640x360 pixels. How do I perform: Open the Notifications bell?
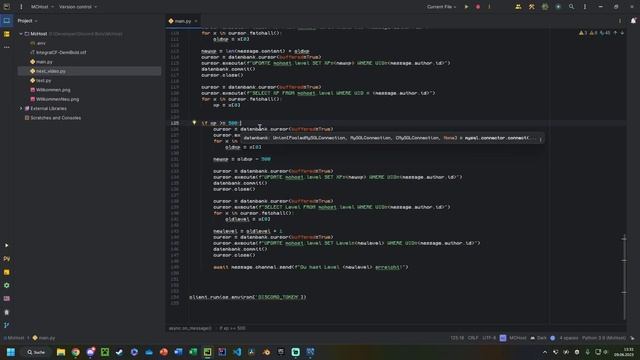pos(633,20)
